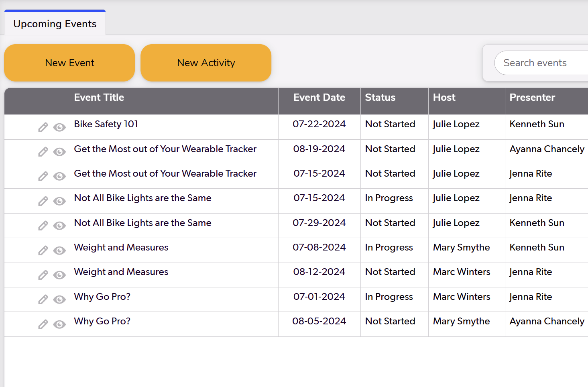View details of Bike Safety 101 via eye icon

pos(59,128)
